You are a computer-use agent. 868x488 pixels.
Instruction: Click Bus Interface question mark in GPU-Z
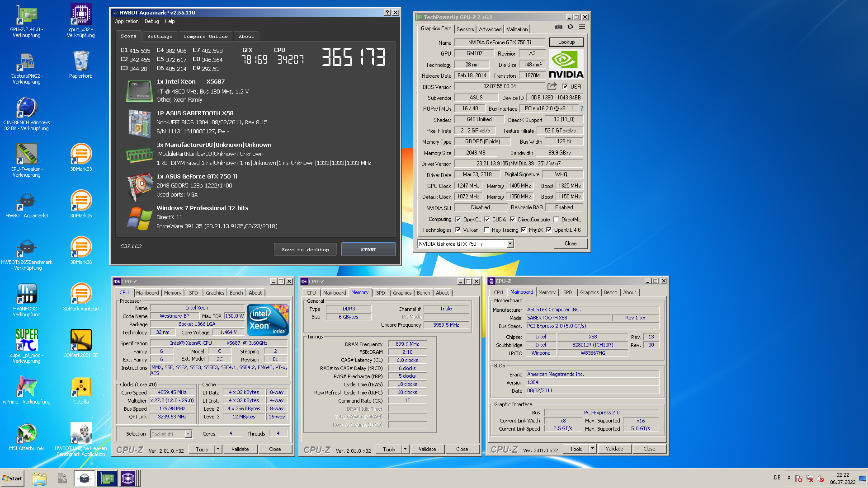tap(582, 108)
